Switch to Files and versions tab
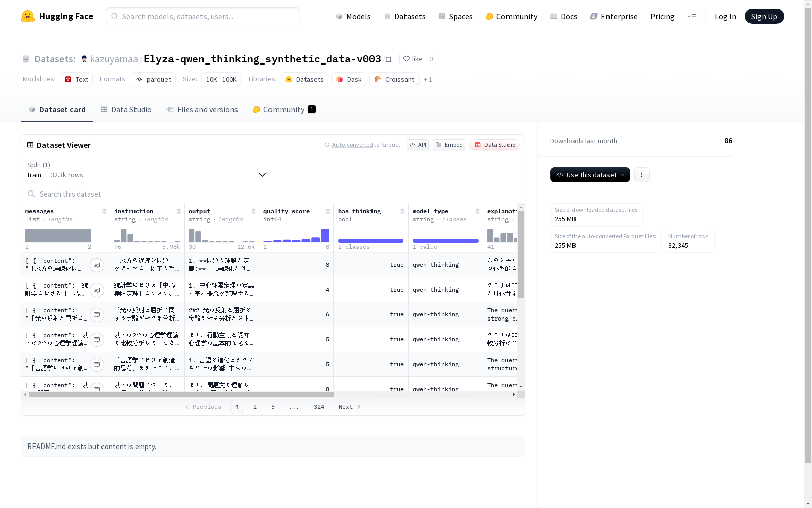This screenshot has height=508, width=812. point(202,109)
